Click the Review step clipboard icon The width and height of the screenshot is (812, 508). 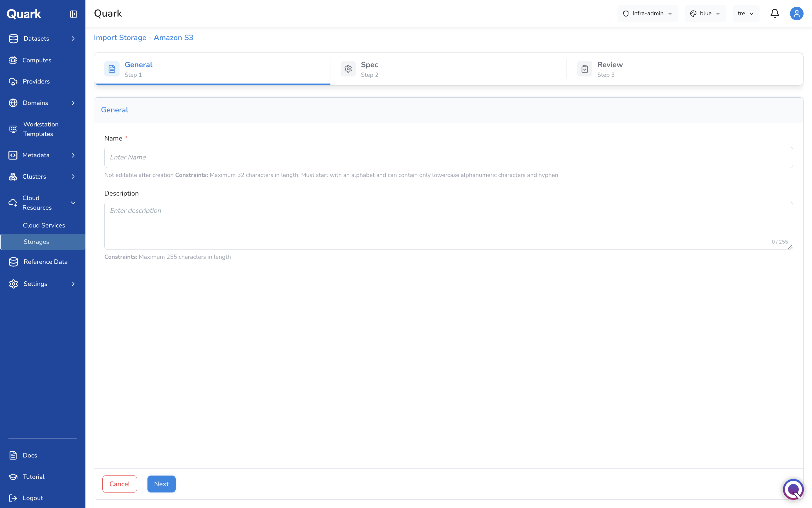584,69
